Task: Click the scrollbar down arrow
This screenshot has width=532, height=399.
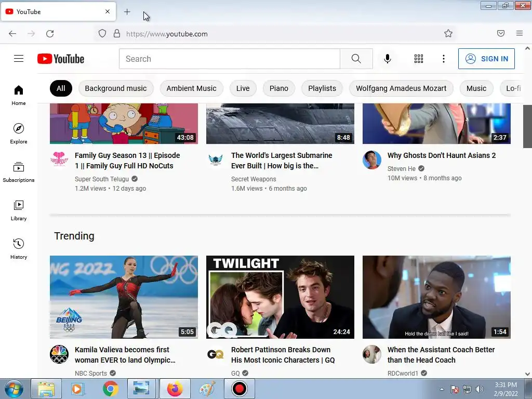Action: (527, 374)
